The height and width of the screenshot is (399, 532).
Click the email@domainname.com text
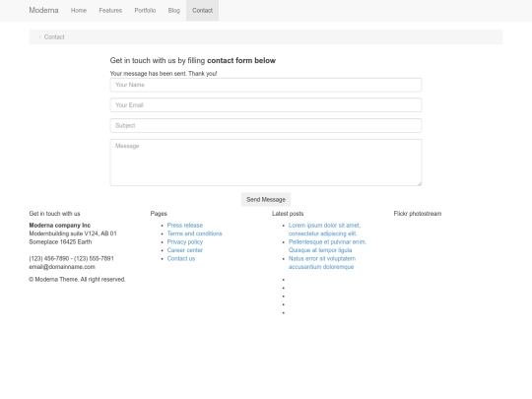62,267
